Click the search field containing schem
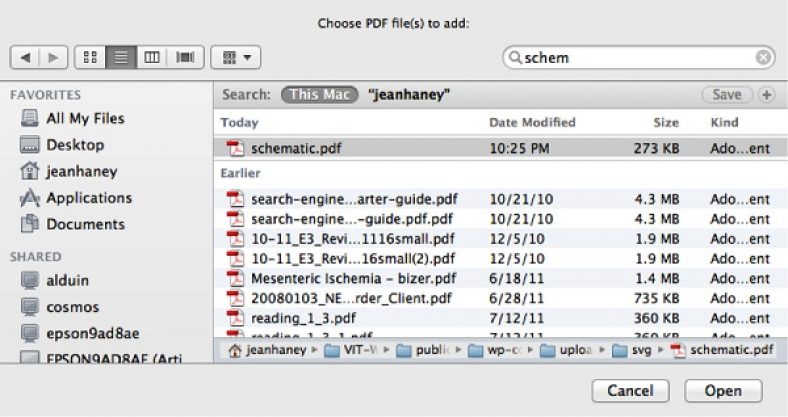Viewport: 788px width, 417px height. pyautogui.click(x=638, y=58)
